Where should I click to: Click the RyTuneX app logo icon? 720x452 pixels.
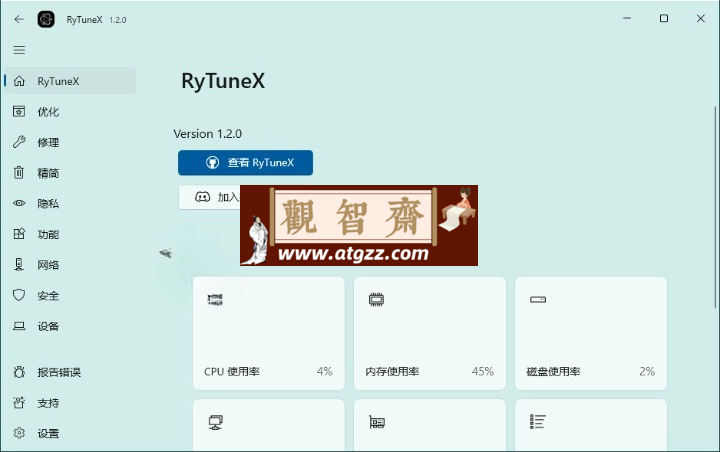[46, 19]
